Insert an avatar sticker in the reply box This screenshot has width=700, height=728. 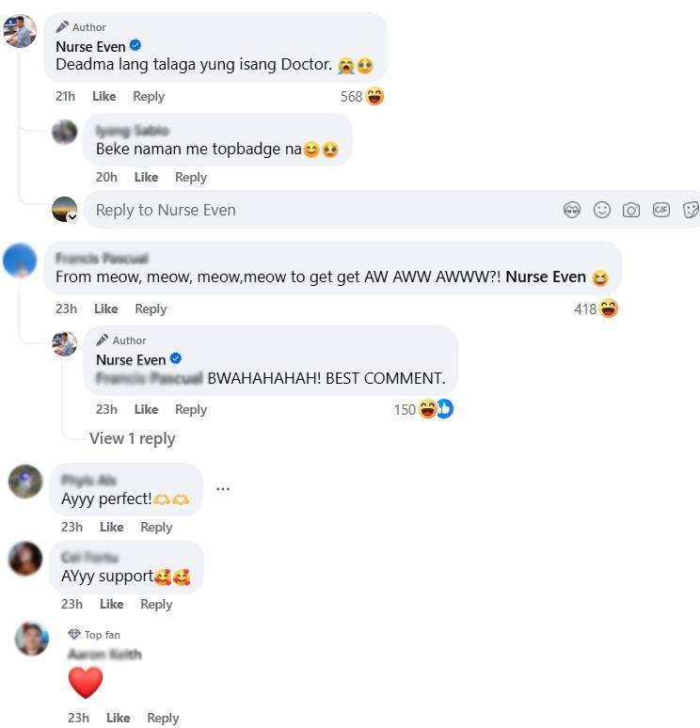[572, 211]
